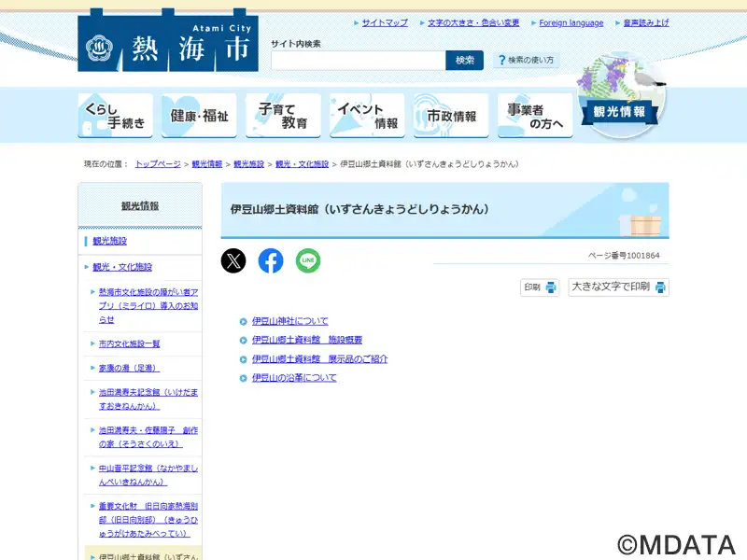The width and height of the screenshot is (747, 560).
Task: Click the Atami City logo
Action: 168,42
